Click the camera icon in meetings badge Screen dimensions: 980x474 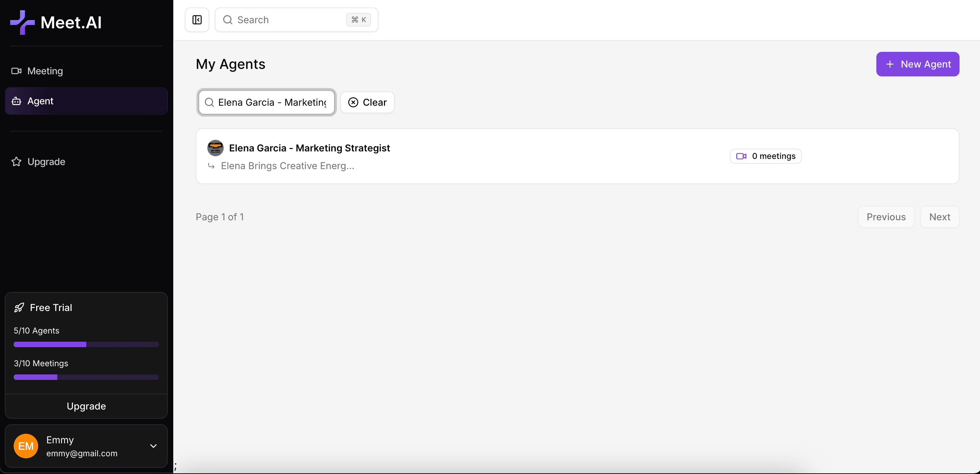tap(741, 156)
